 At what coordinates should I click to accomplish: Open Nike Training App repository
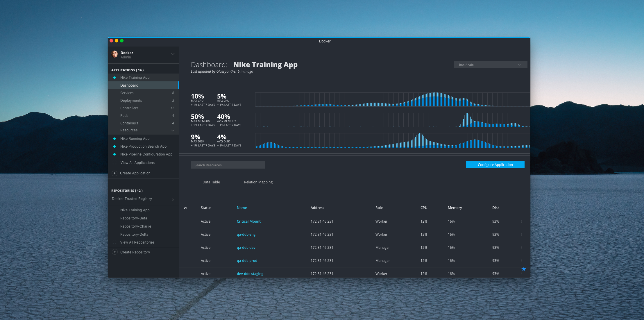pyautogui.click(x=135, y=210)
